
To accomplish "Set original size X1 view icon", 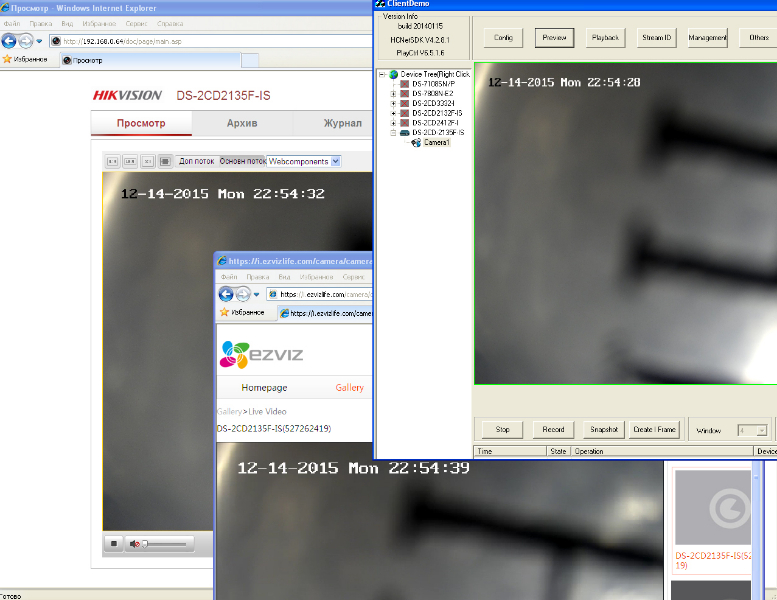I will click(148, 162).
